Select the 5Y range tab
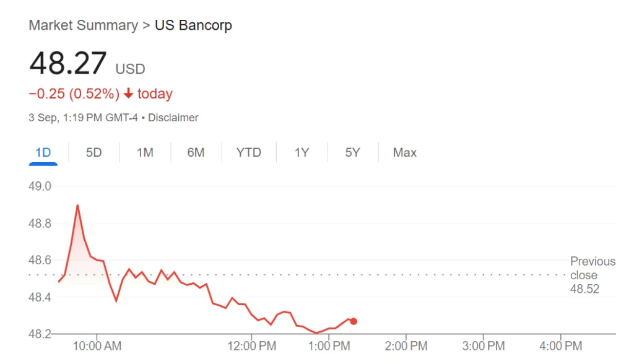The width and height of the screenshot is (634, 364). click(x=352, y=152)
